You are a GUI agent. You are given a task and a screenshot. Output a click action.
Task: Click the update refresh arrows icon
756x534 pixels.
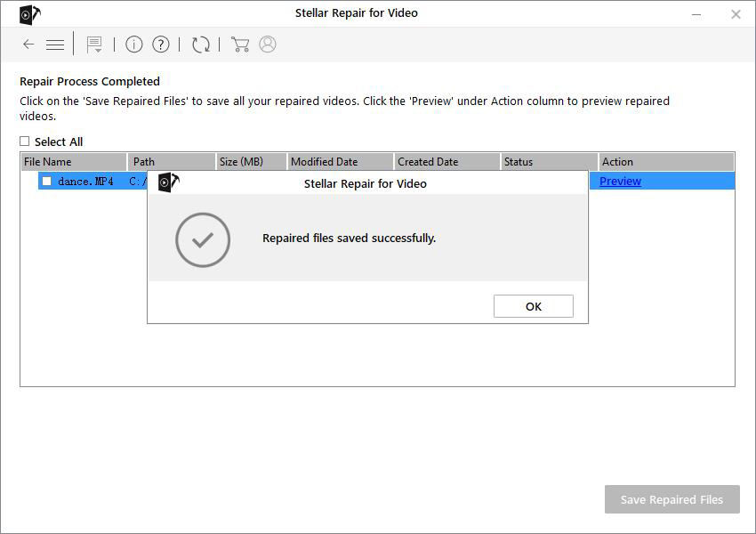pos(201,44)
